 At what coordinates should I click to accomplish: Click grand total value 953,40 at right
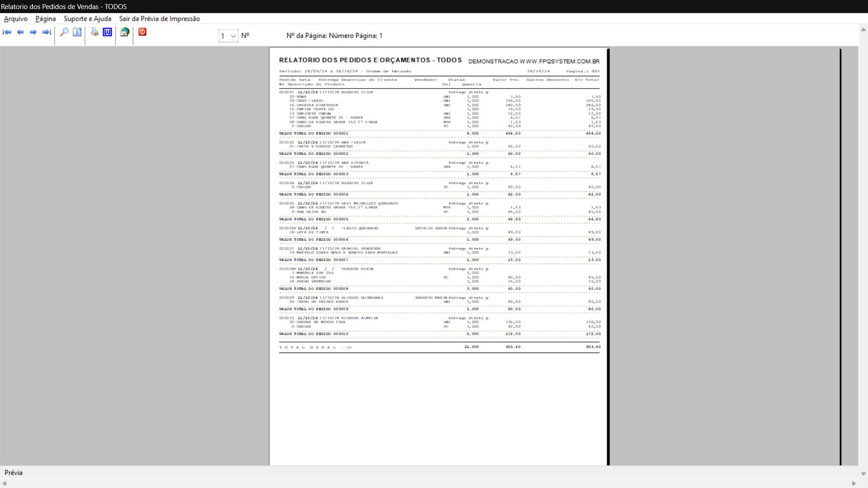(593, 347)
